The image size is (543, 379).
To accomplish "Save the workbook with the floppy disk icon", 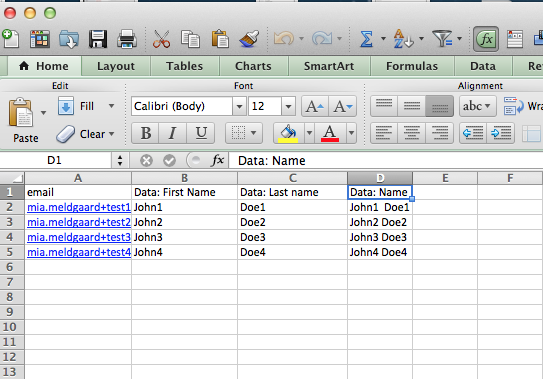I will coord(98,38).
